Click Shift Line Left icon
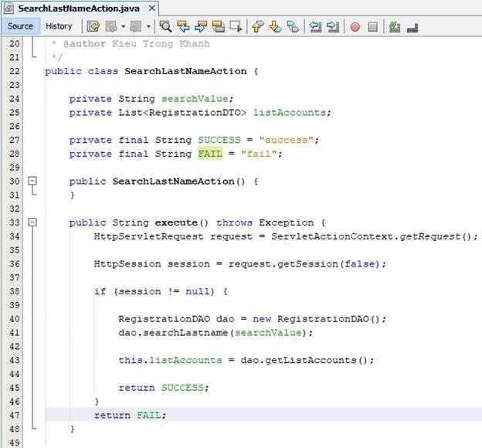 click(x=315, y=26)
